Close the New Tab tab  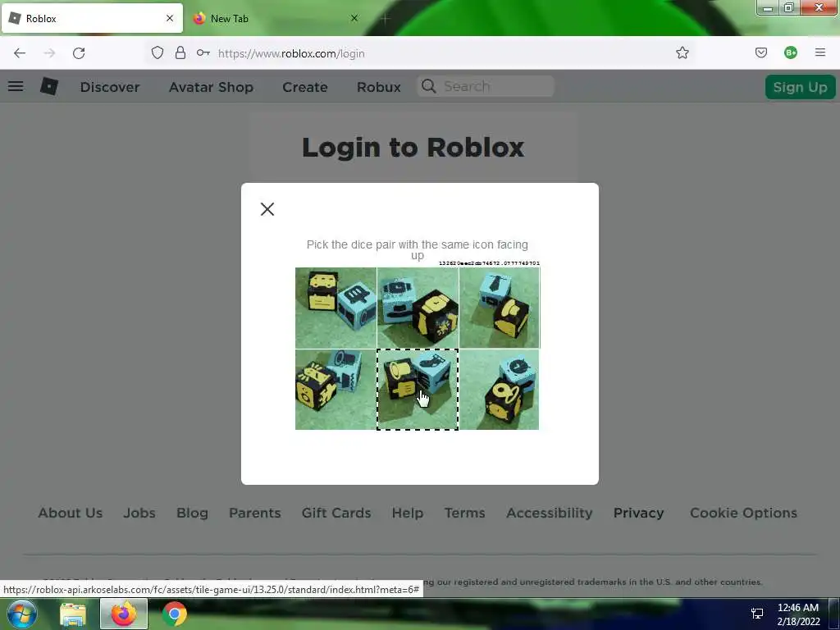point(354,18)
